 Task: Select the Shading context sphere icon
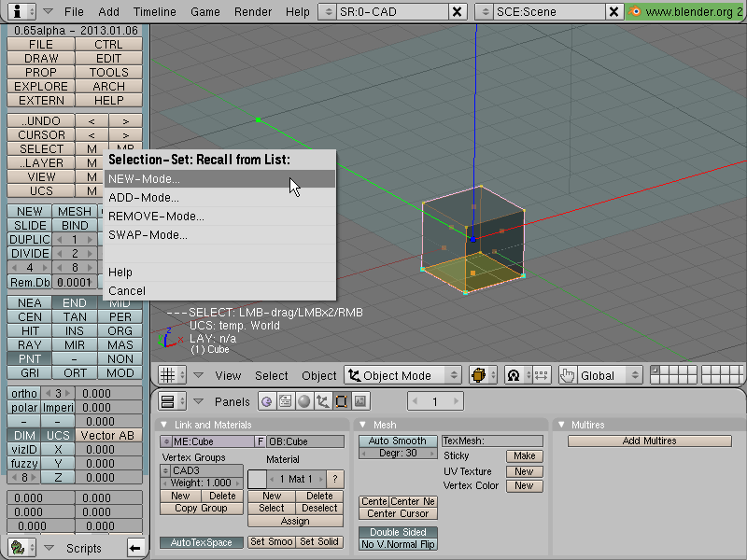[304, 401]
